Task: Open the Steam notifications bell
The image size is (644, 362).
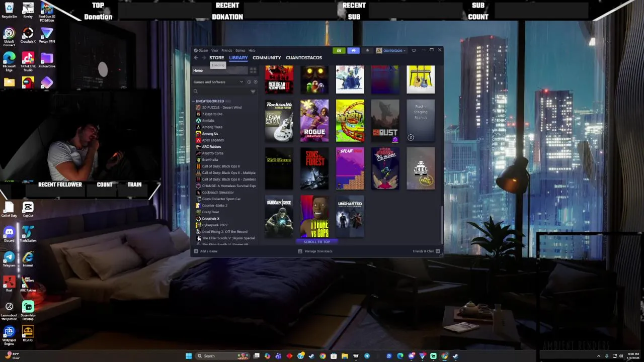Action: click(367, 50)
